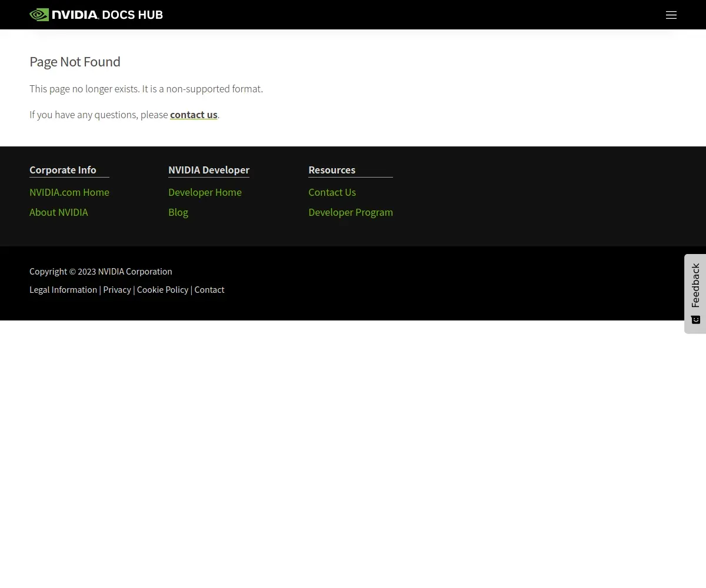Open Developer Program link
This screenshot has height=588, width=706.
351,212
